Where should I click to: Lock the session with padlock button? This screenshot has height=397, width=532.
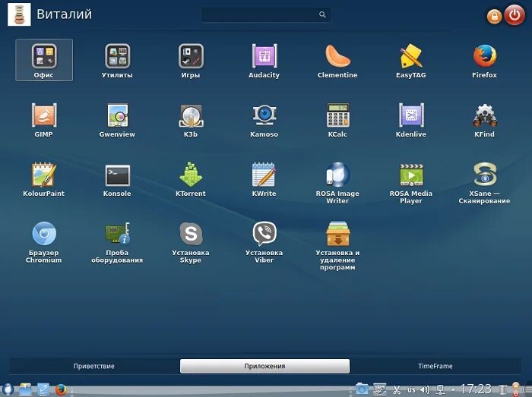click(494, 16)
